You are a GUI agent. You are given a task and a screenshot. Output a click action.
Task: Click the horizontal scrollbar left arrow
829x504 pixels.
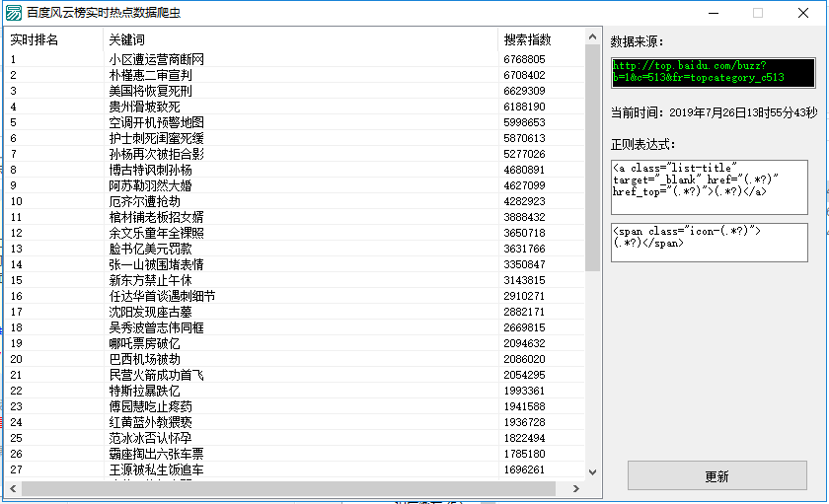13,488
